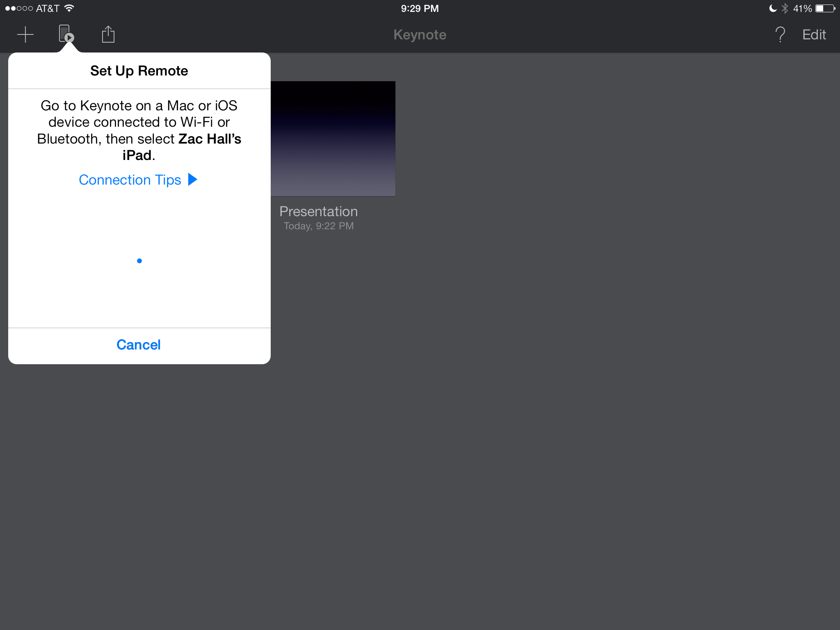Open the Presentation thumbnail

[x=333, y=139]
